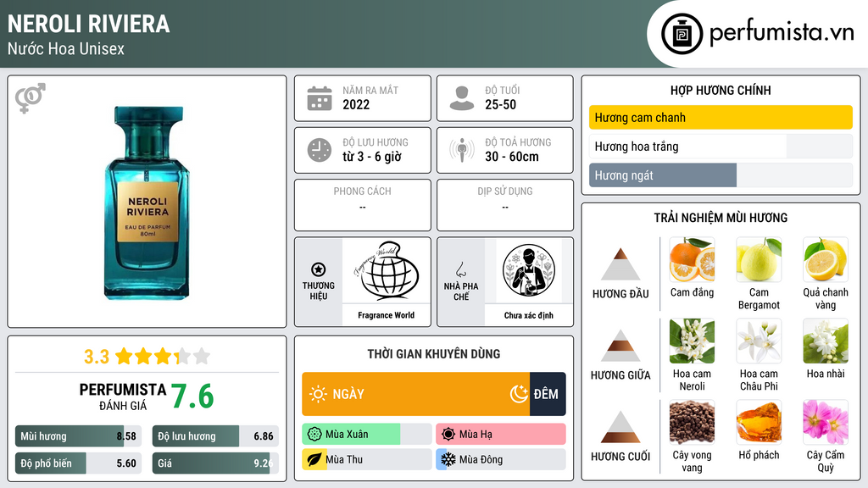This screenshot has height=488, width=868.
Task: Click the age range value 25-50
Action: [500, 104]
